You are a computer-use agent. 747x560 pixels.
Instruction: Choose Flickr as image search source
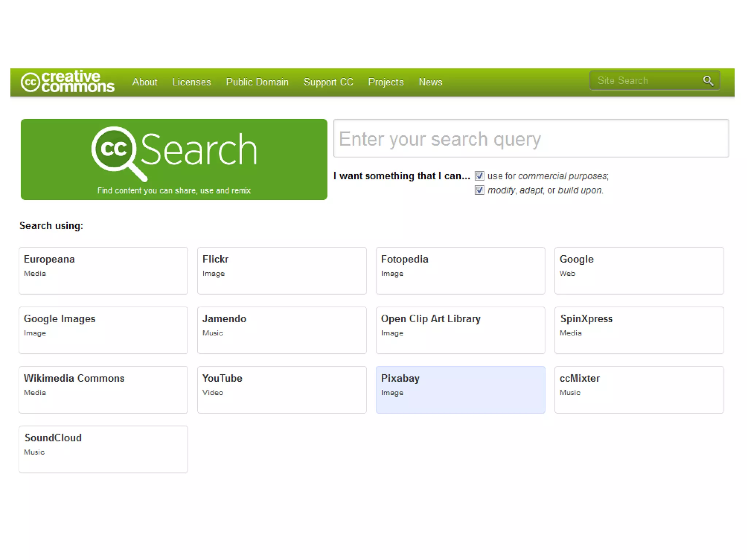(x=282, y=271)
